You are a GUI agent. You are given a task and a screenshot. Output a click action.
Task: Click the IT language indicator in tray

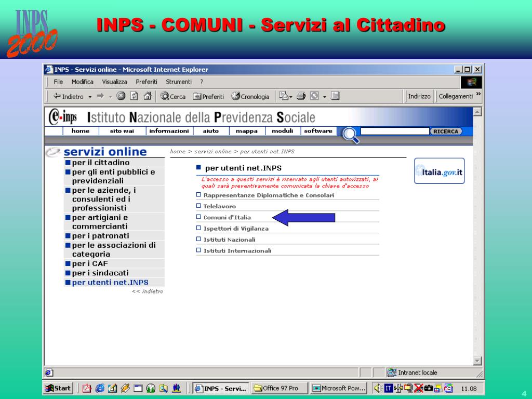point(389,388)
